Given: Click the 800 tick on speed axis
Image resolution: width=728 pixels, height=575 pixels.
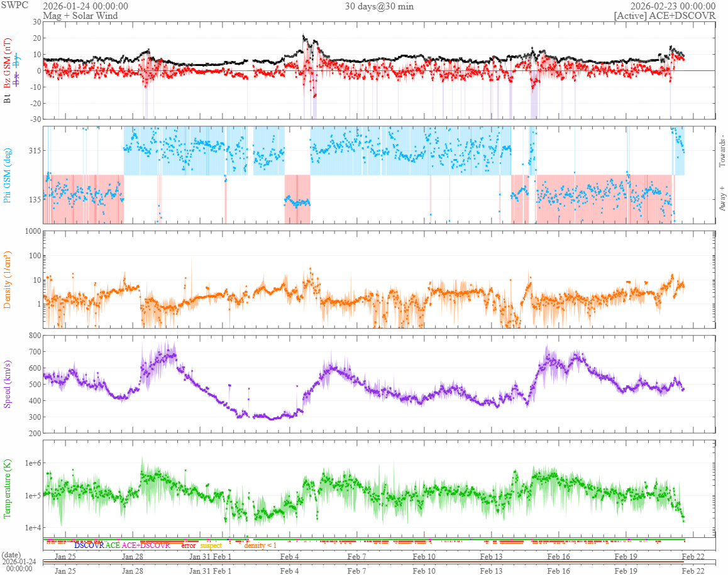Looking at the screenshot, I should [35, 336].
